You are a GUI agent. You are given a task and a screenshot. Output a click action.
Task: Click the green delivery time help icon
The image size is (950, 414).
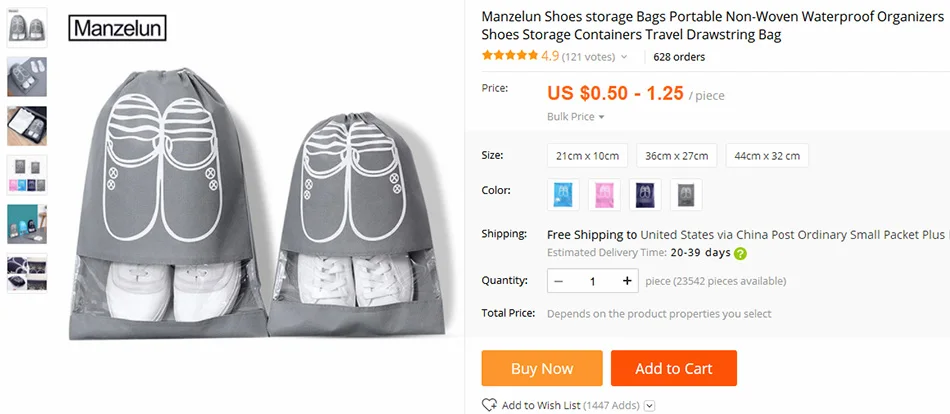coord(740,253)
